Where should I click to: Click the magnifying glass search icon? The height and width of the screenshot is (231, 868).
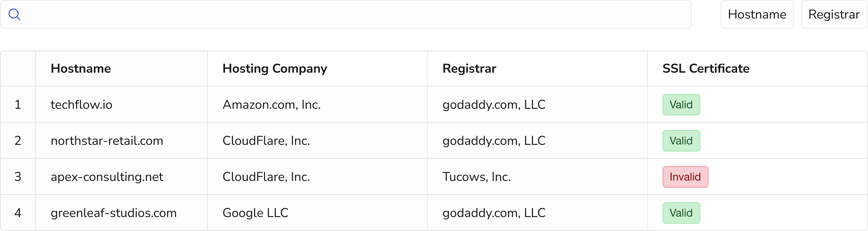(15, 14)
